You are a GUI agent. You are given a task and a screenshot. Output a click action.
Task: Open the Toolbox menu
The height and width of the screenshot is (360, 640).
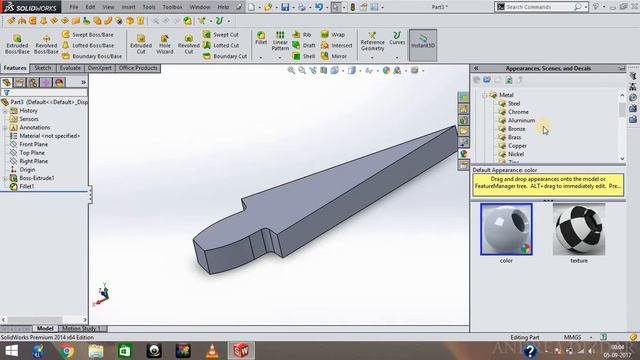click(x=172, y=7)
